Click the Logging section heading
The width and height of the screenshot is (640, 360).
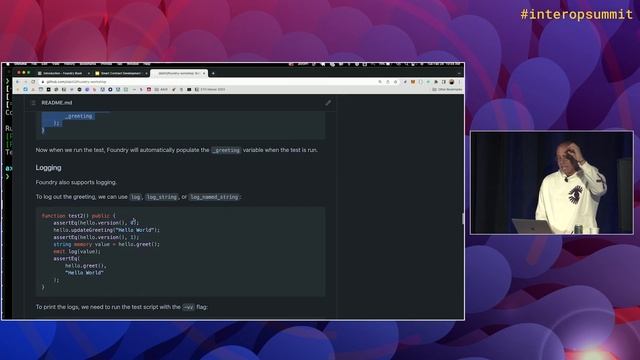point(49,168)
